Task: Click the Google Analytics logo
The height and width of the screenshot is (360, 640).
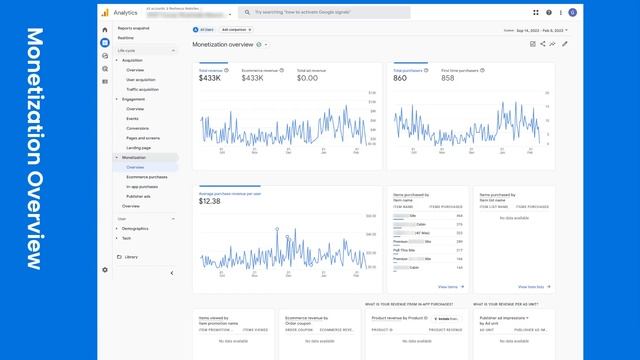Action: coord(105,13)
